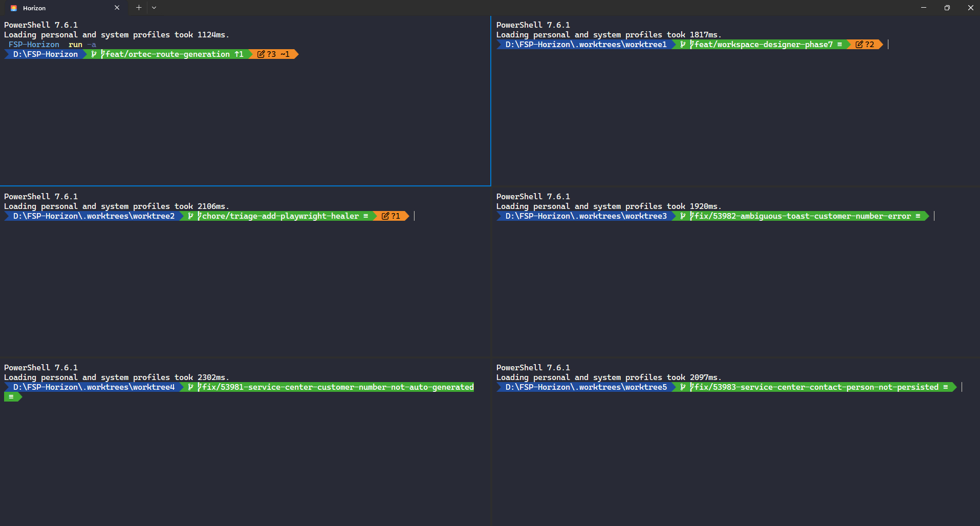This screenshot has height=526, width=980.
Task: Click the git branch icon before feat/workspace-designer-phase7
Action: pyautogui.click(x=683, y=45)
